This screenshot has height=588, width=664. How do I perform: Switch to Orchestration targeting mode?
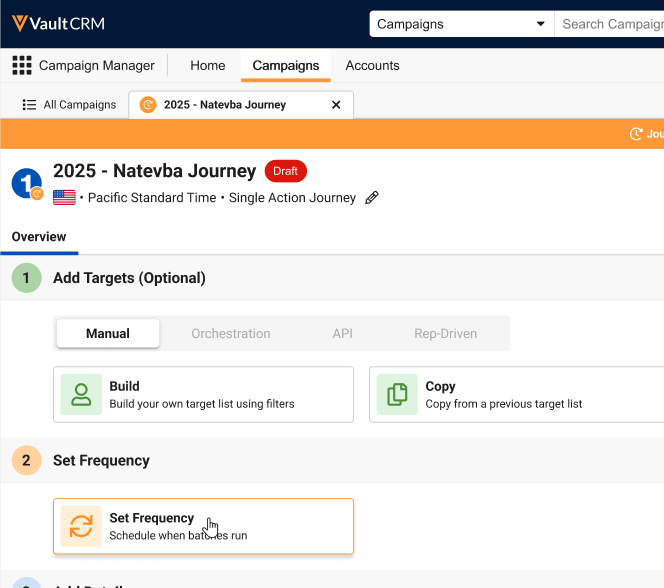231,334
